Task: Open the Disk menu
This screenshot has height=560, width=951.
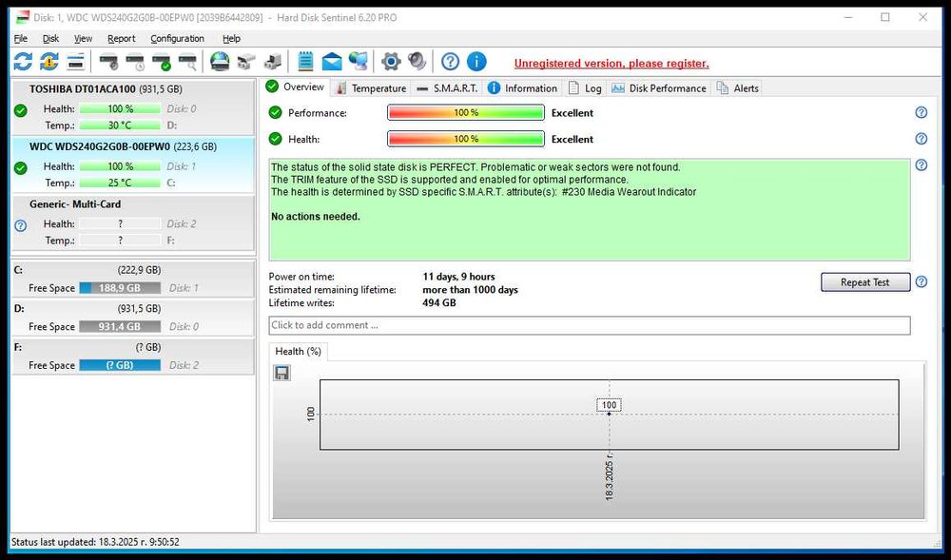Action: (x=50, y=38)
